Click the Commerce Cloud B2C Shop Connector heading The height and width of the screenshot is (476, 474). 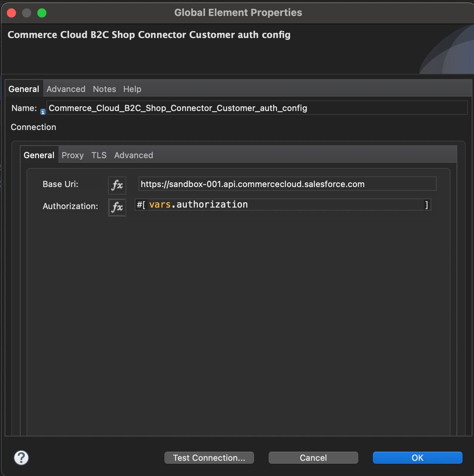click(x=149, y=35)
